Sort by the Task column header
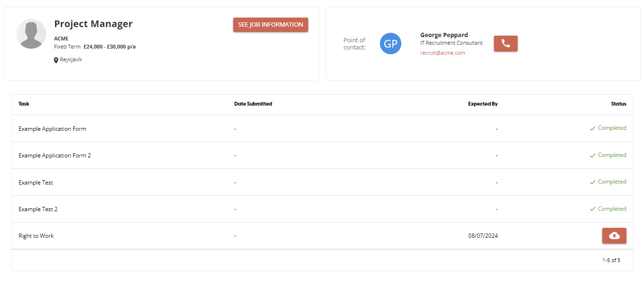 pos(24,104)
